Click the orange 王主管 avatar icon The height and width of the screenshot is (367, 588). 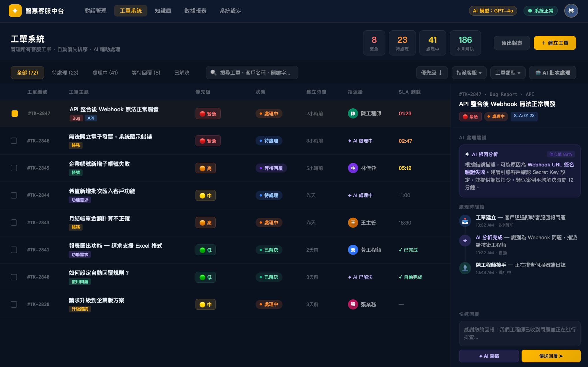pyautogui.click(x=353, y=223)
